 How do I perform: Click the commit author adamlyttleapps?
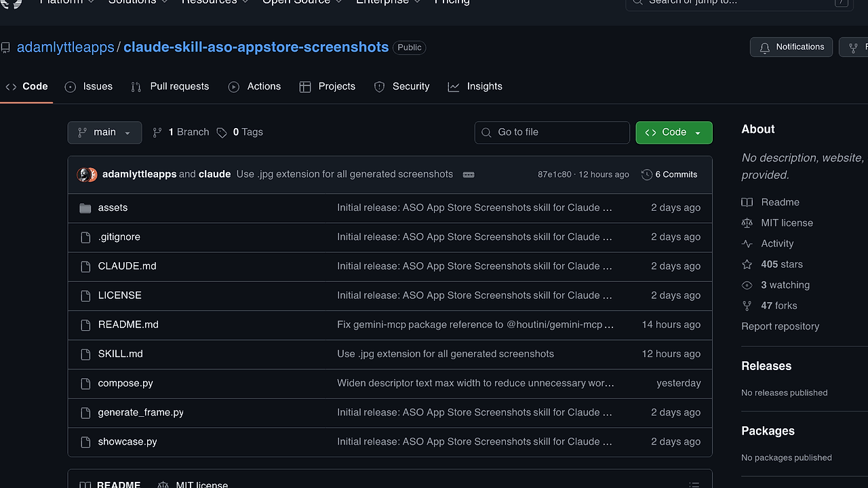pyautogui.click(x=139, y=174)
